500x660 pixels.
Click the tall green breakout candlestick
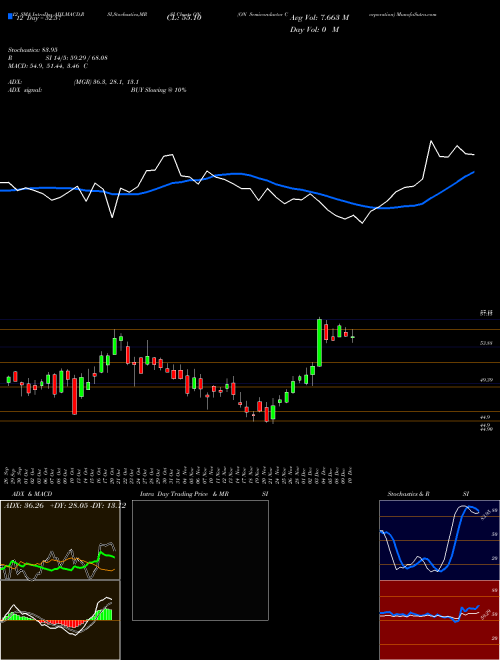pyautogui.click(x=319, y=342)
